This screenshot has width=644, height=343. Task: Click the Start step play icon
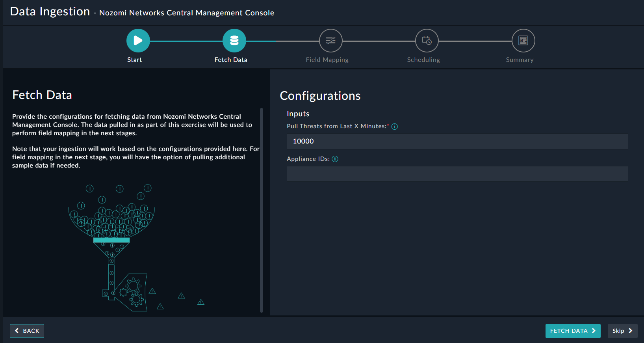tap(138, 41)
